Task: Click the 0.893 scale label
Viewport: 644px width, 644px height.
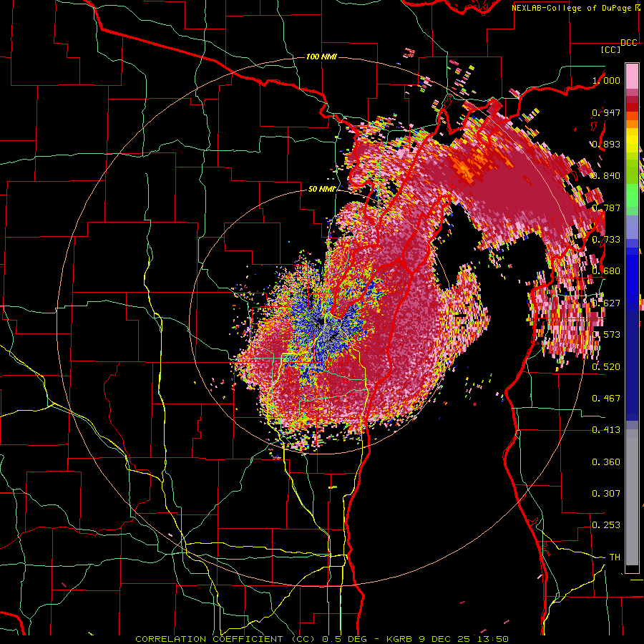Action: 606,144
